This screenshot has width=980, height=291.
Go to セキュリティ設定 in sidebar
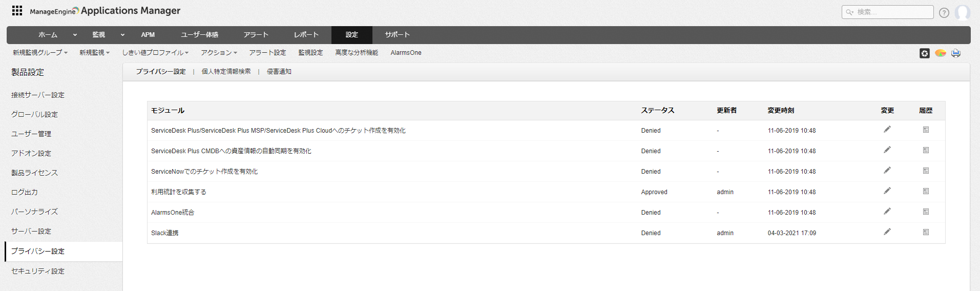[x=38, y=271]
